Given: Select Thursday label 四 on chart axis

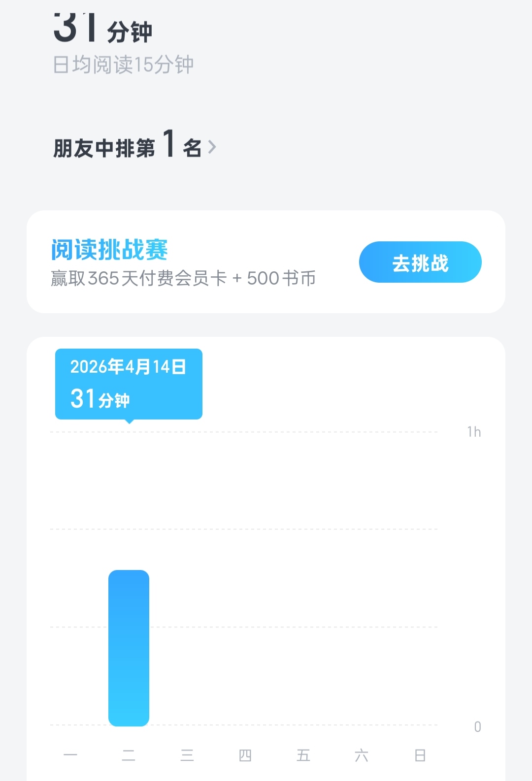Looking at the screenshot, I should coord(245,755).
